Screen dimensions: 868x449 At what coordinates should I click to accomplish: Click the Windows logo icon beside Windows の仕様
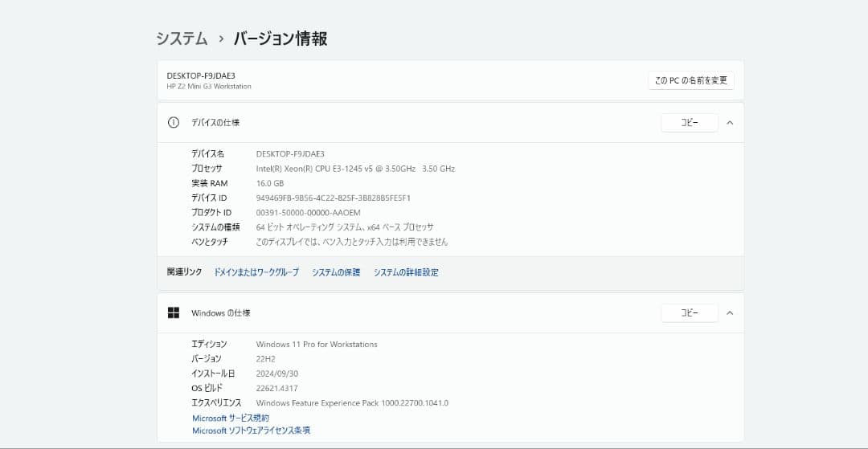click(x=174, y=313)
